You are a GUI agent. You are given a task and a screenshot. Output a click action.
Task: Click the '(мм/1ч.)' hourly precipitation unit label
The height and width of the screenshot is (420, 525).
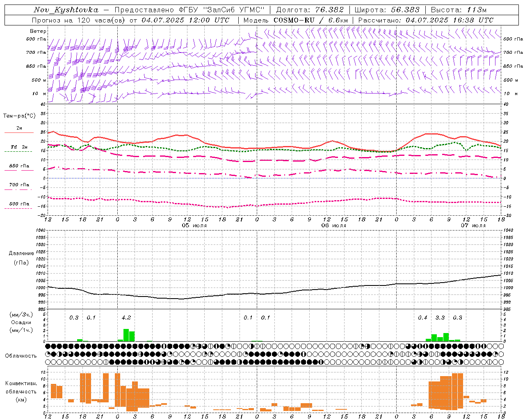click(x=21, y=330)
